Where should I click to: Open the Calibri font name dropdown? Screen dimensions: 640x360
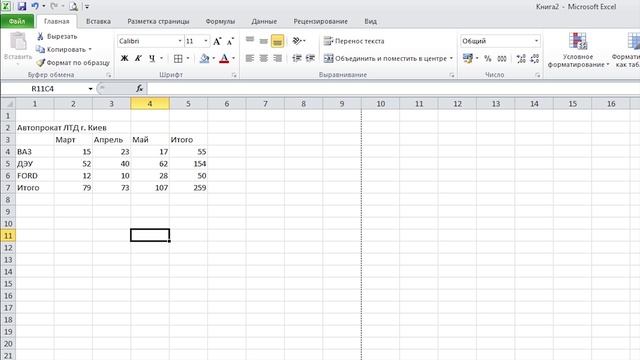pos(180,41)
